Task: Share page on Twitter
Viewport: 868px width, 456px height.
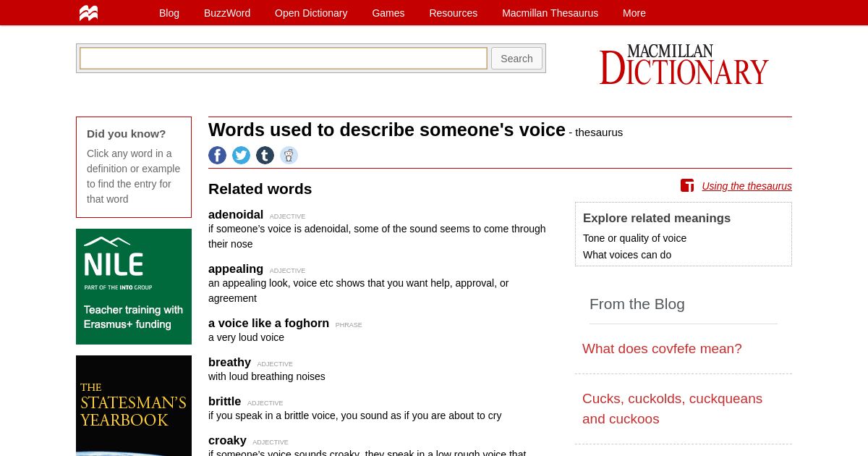Action: pos(241,156)
